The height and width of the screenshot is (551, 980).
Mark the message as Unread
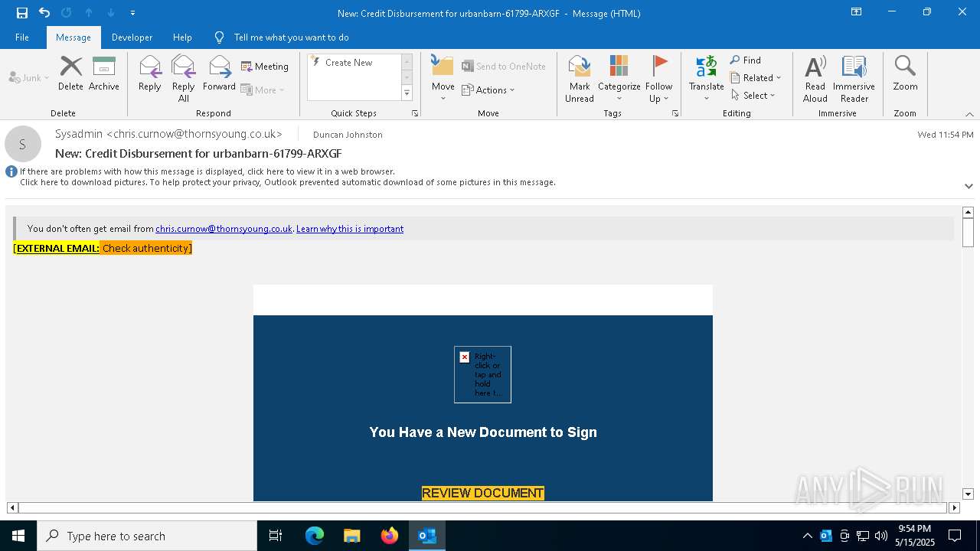pos(580,79)
